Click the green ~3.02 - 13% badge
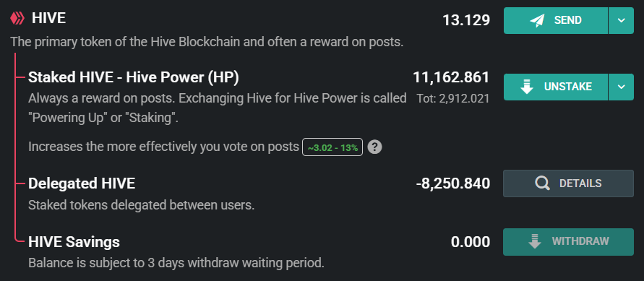This screenshot has width=644, height=281. tap(332, 147)
